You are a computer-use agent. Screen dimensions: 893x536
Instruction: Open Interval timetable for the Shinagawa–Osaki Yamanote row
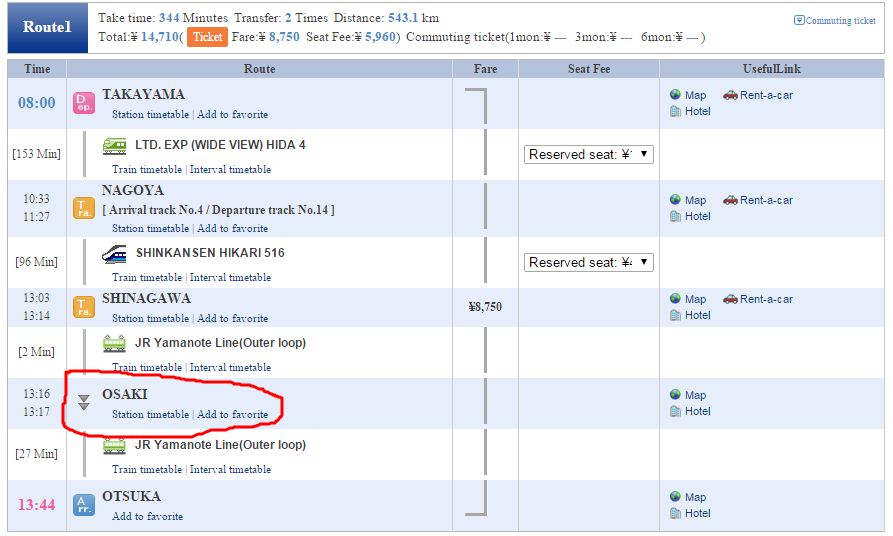click(230, 367)
